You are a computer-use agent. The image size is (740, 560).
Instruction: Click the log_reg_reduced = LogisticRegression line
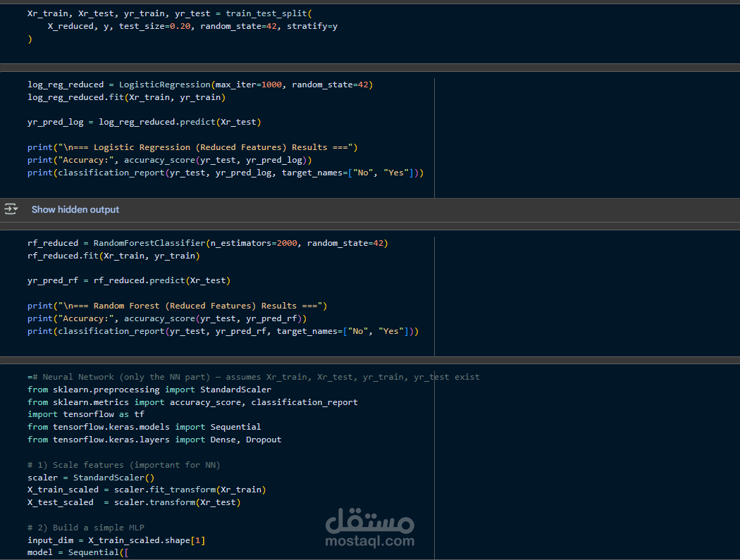tap(200, 85)
